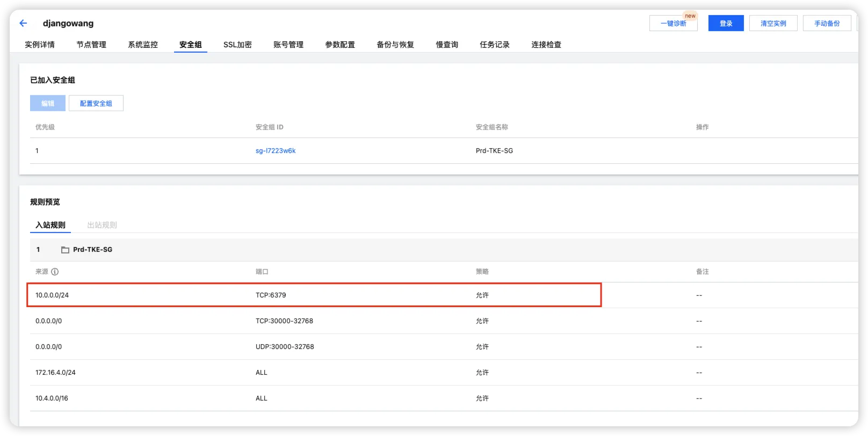
Task: Switch to the 节点管理 tab
Action: click(x=91, y=45)
